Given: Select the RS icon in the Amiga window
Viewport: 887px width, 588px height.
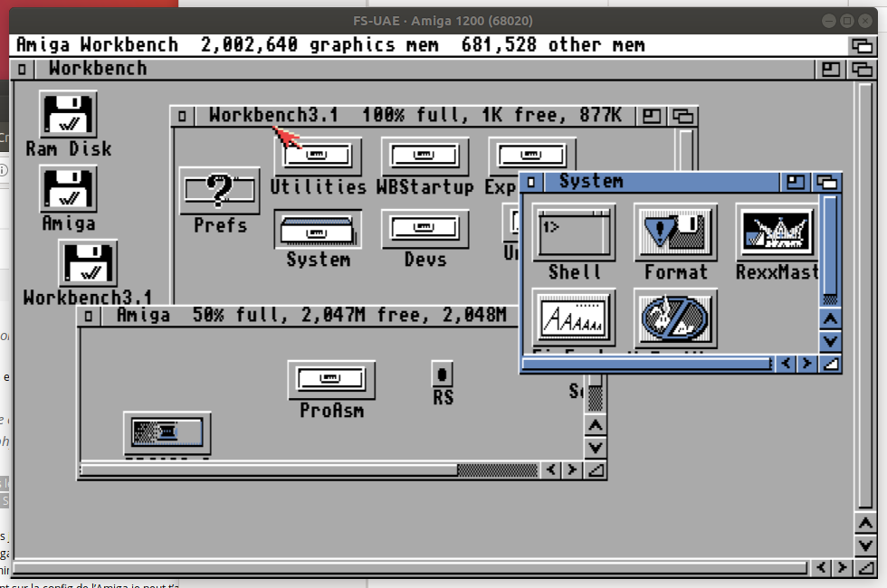Looking at the screenshot, I should (x=443, y=375).
